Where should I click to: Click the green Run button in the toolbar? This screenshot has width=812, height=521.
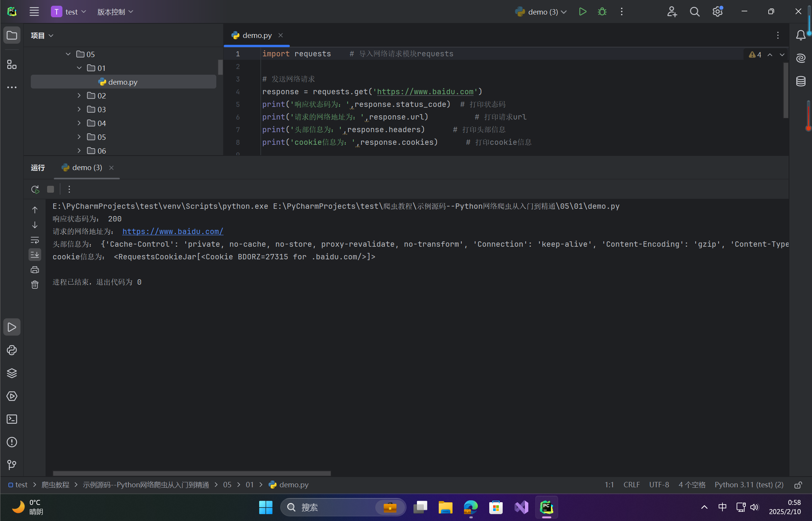point(582,12)
